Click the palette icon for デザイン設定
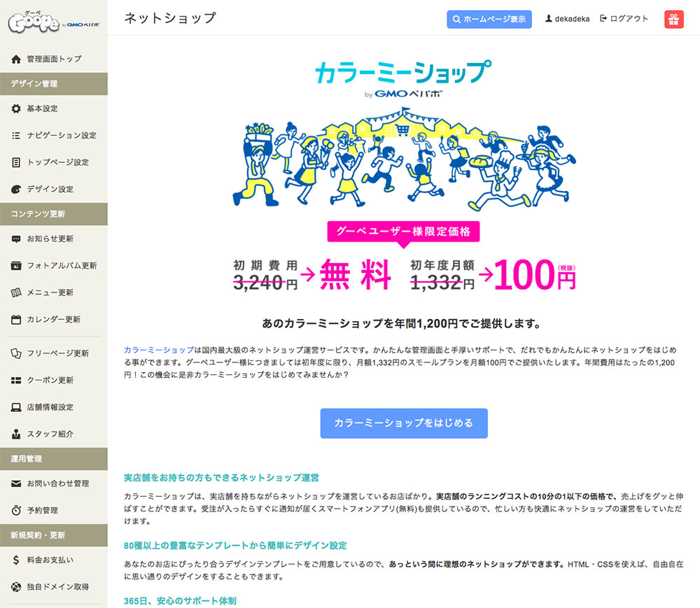Viewport: 700px width, 608px height. click(16, 189)
